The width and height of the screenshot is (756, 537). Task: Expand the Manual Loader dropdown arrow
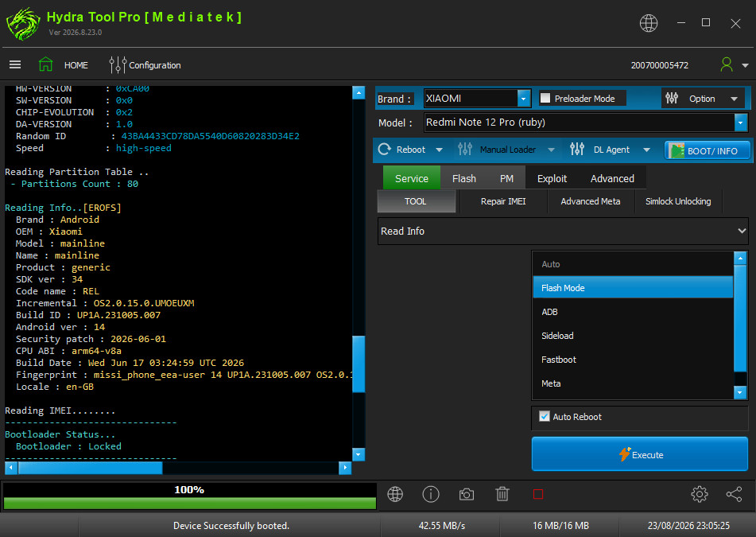point(551,150)
